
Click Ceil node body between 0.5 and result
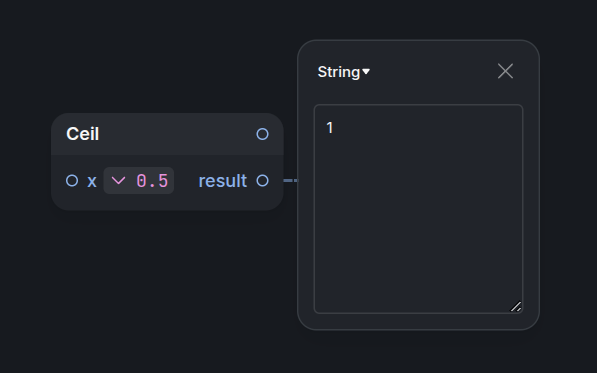pos(186,181)
